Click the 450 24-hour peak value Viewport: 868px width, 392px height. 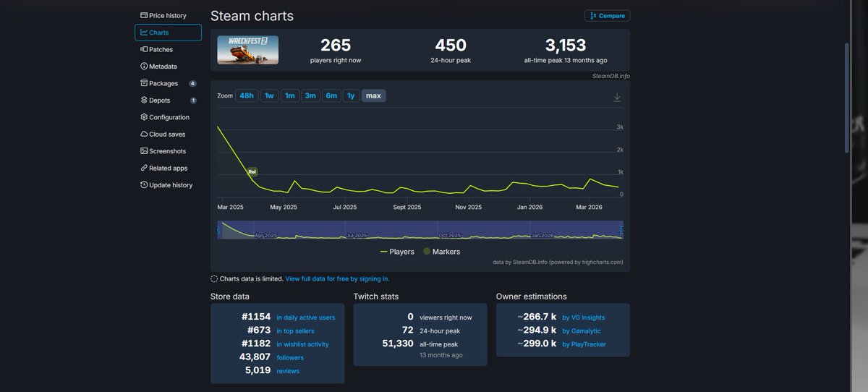451,46
